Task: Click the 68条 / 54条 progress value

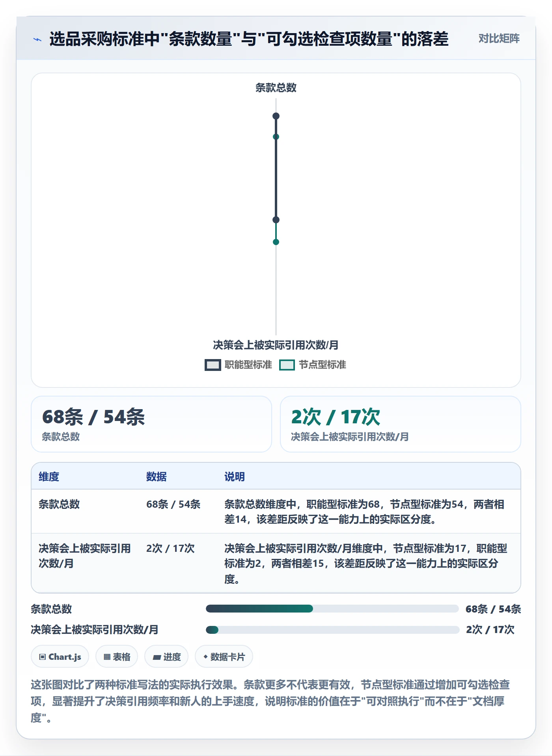Action: coord(493,609)
